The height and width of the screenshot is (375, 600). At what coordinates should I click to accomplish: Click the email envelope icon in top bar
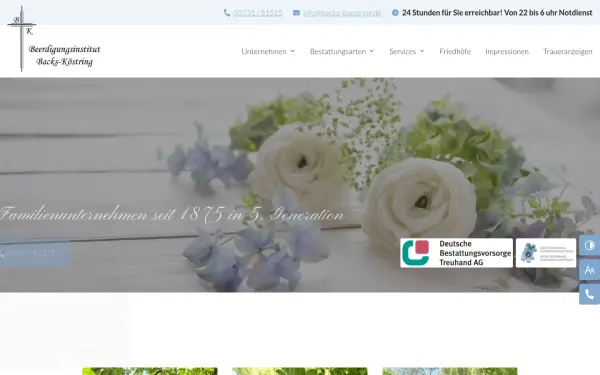click(x=296, y=13)
